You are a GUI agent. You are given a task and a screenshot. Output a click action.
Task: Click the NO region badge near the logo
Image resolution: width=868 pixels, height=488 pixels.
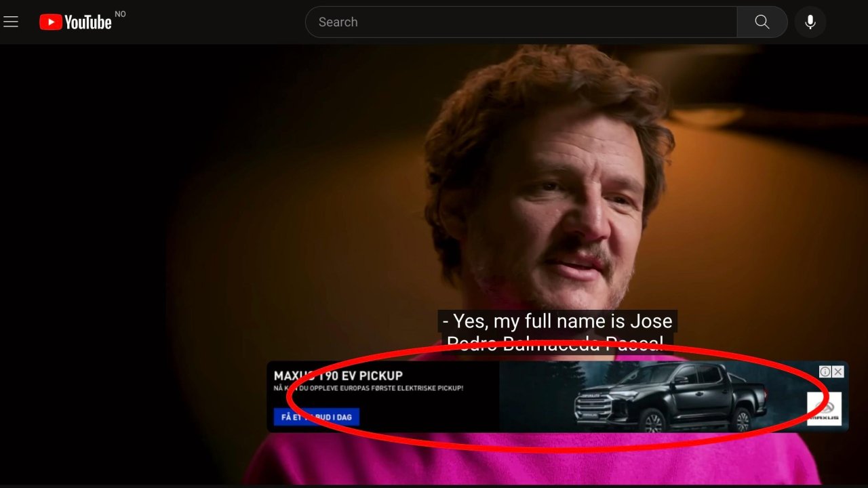119,13
